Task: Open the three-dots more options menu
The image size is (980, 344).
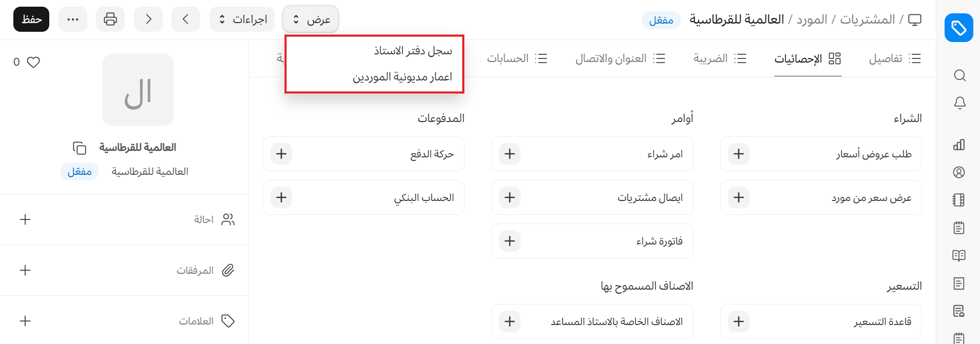Action: (73, 19)
